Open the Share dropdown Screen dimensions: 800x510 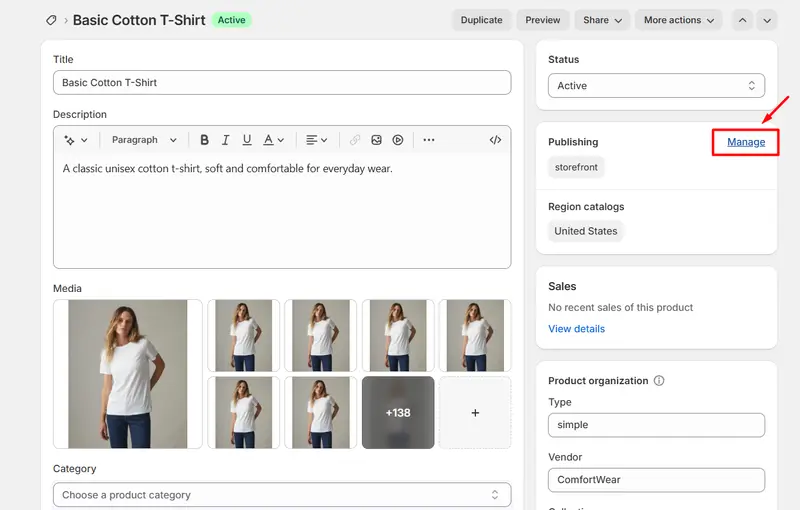point(603,20)
